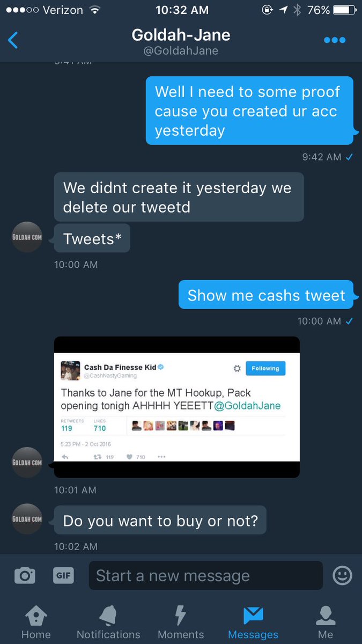The height and width of the screenshot is (644, 362).
Task: Open the emoji smiley picker
Action: click(x=342, y=575)
